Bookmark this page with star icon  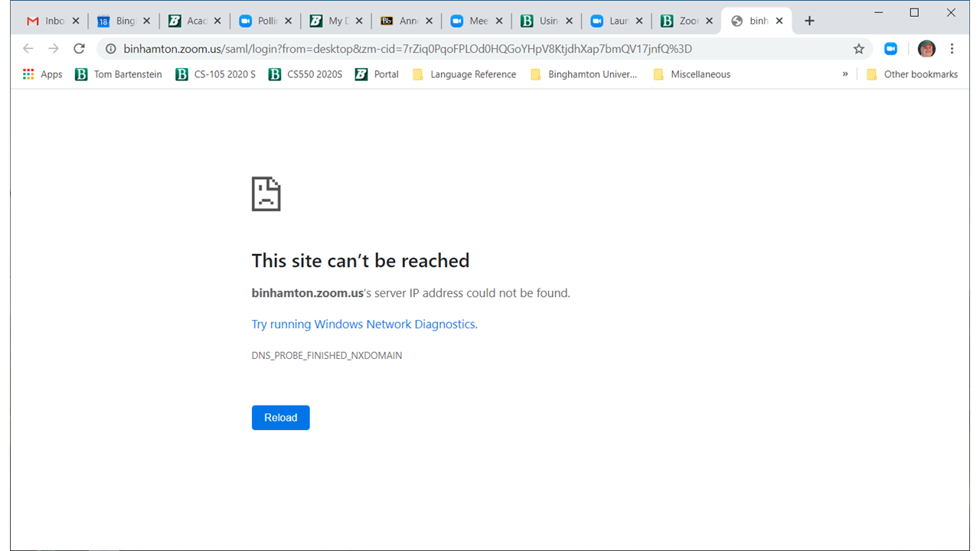coord(858,49)
